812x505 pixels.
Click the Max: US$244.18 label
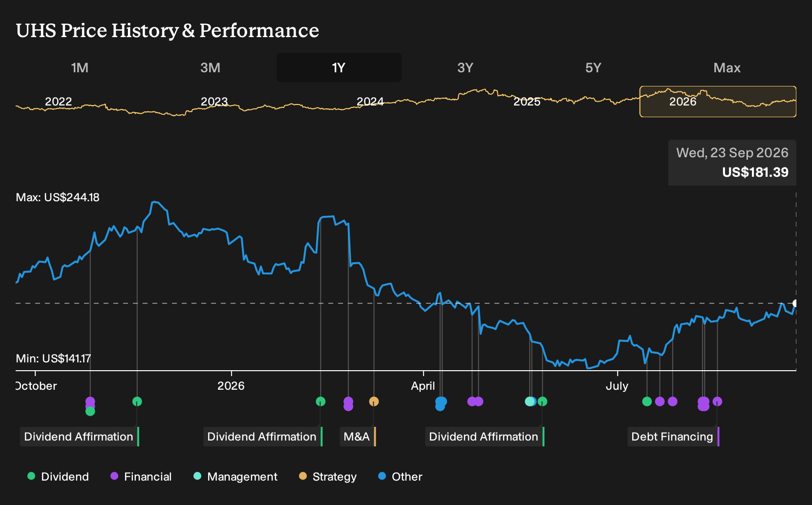[x=58, y=197]
